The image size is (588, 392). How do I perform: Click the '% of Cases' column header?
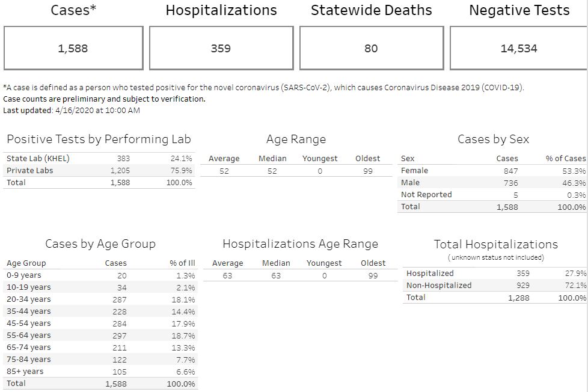click(x=565, y=159)
